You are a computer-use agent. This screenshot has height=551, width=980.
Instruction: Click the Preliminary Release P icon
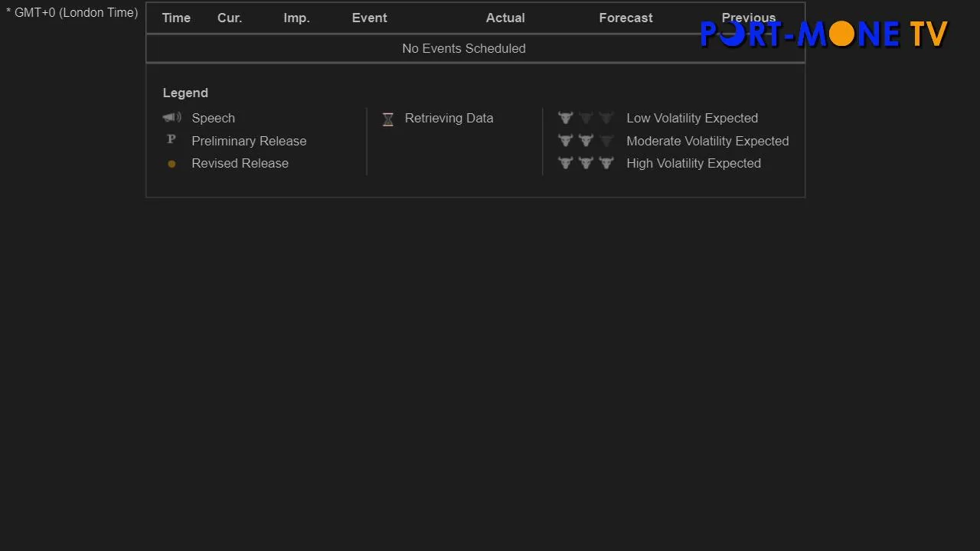[171, 140]
